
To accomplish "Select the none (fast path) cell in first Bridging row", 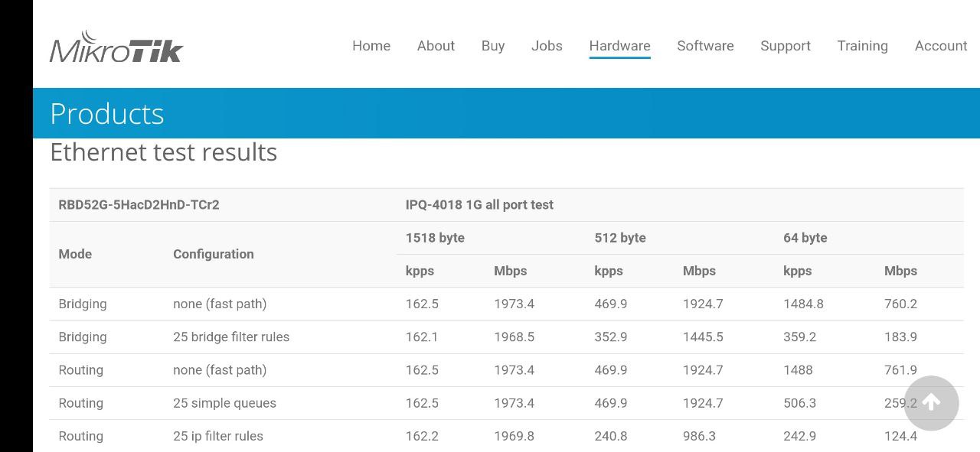I will 220,304.
